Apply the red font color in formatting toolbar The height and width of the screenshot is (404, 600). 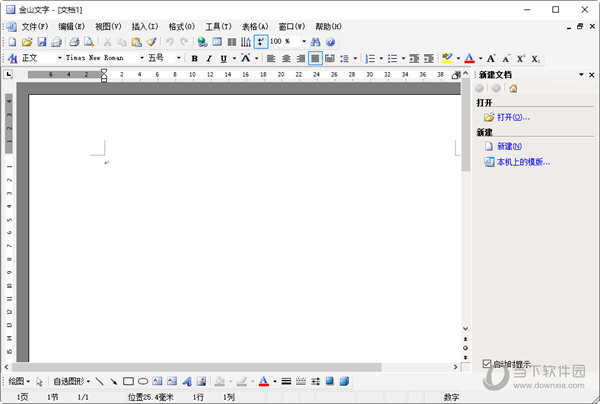point(470,59)
